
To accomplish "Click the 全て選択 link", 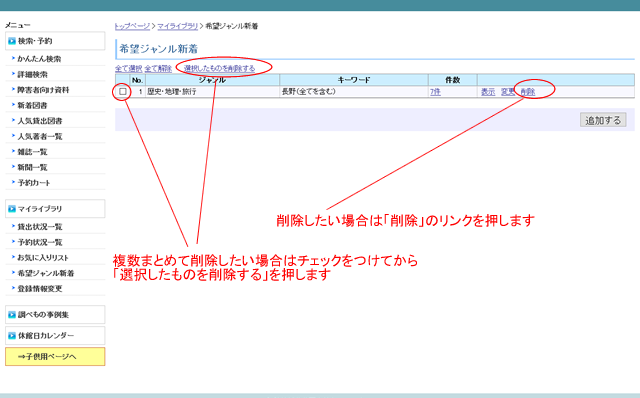I will 129,69.
